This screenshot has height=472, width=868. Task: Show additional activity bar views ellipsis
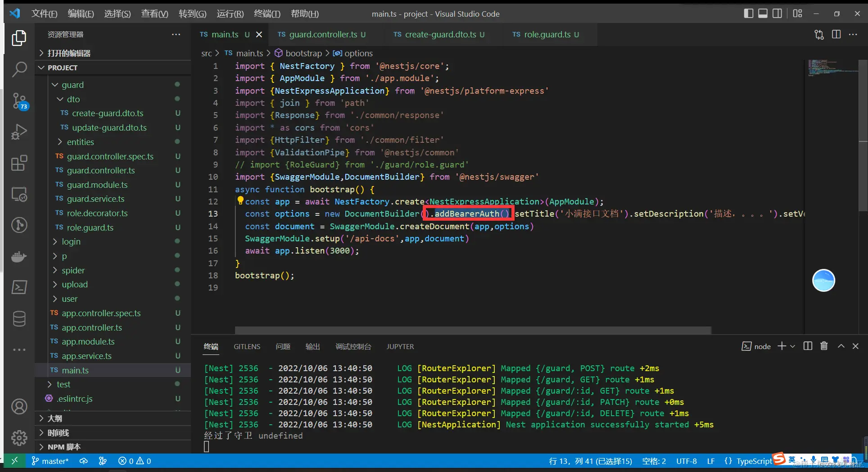[19, 349]
